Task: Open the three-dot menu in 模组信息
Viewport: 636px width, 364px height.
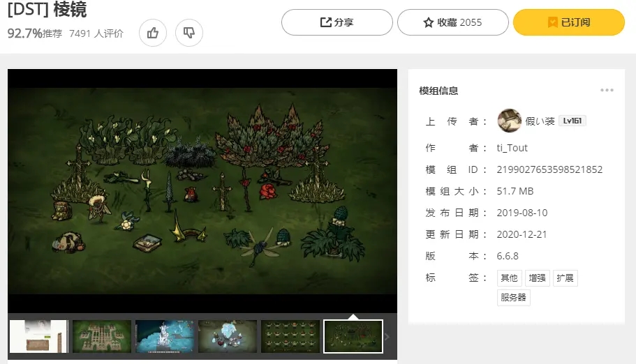Action: point(607,90)
